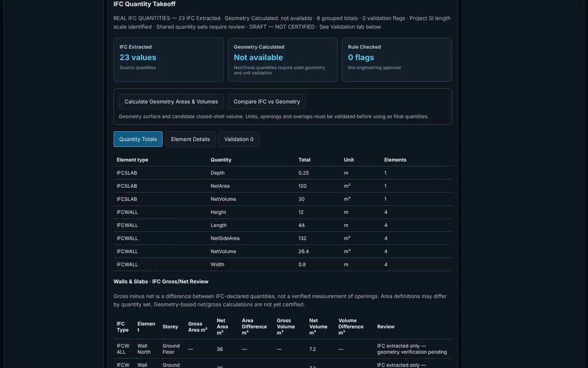Click the total value 0.25
Screen dimensions: 588x368
pos(304,173)
